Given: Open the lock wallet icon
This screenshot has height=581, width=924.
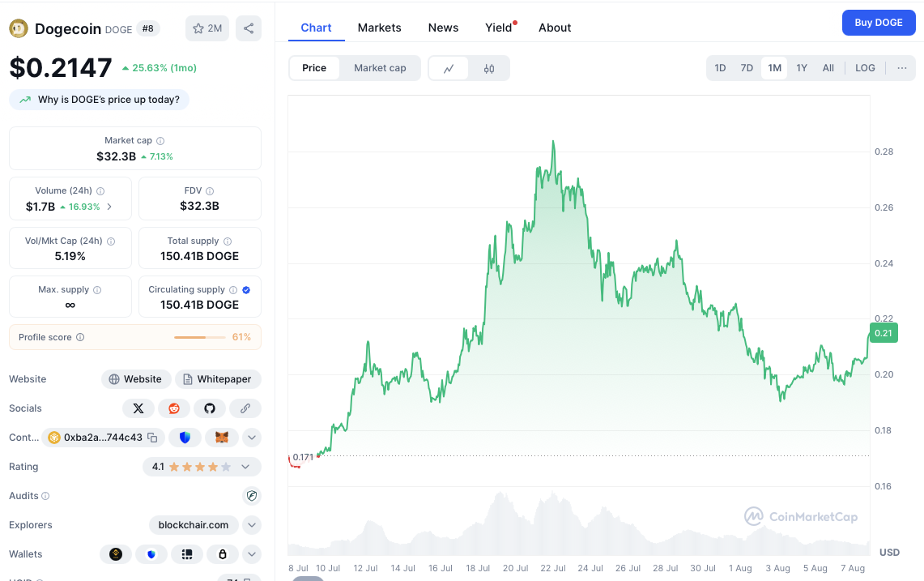Looking at the screenshot, I should pyautogui.click(x=222, y=554).
